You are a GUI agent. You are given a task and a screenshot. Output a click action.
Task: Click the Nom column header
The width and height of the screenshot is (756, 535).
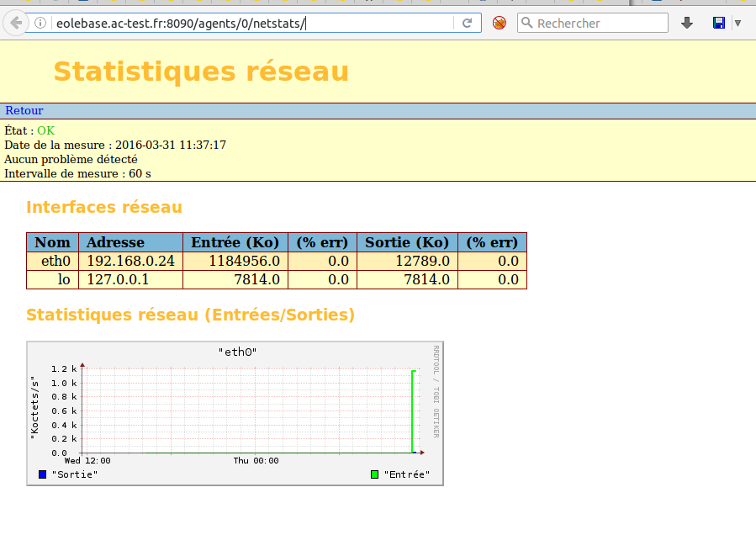point(52,242)
